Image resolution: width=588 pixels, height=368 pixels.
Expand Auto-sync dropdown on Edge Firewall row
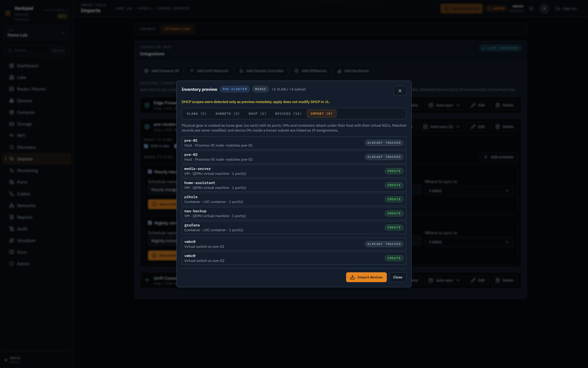pyautogui.click(x=444, y=105)
